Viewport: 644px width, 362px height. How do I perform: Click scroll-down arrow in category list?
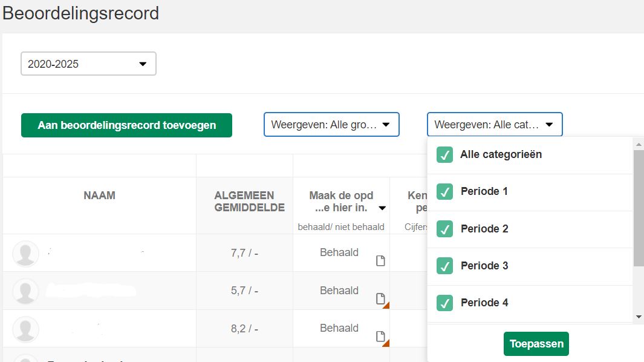click(639, 317)
